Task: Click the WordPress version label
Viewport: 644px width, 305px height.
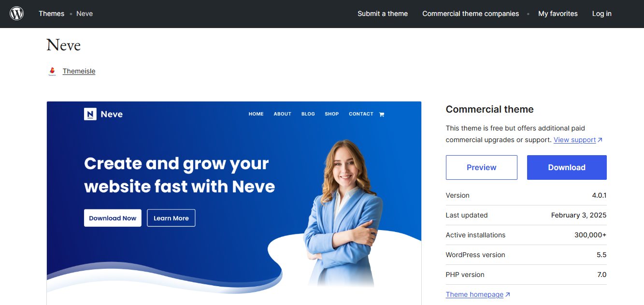Action: [475, 255]
